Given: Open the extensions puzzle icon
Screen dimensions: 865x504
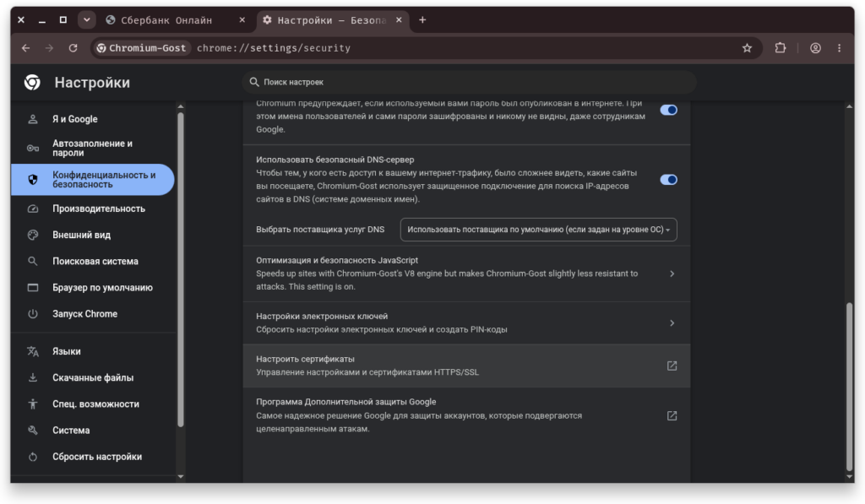Looking at the screenshot, I should (x=780, y=48).
